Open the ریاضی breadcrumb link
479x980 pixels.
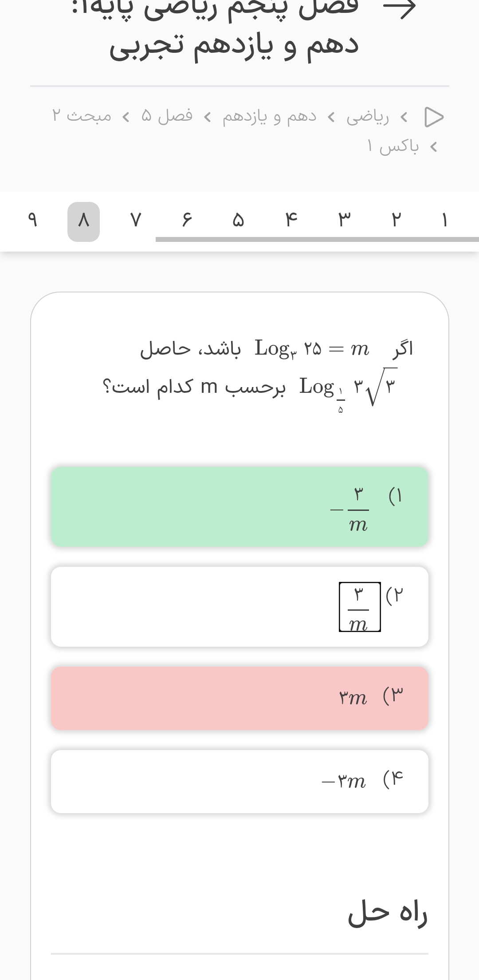click(368, 117)
